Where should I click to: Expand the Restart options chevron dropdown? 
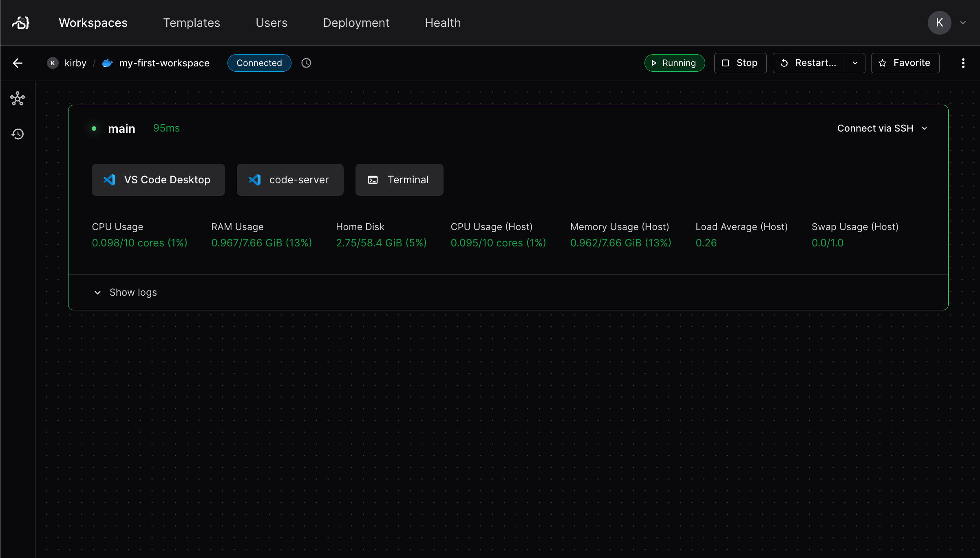click(854, 63)
